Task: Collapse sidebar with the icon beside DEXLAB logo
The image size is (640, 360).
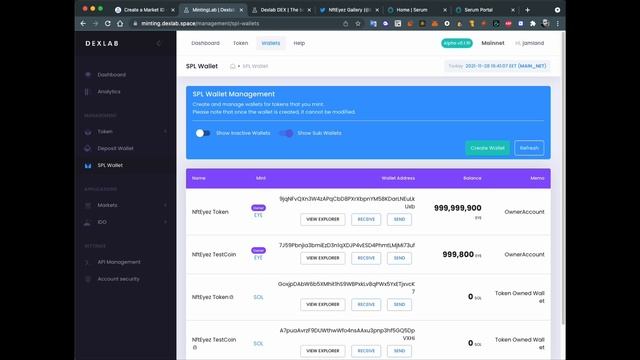Action: [x=159, y=43]
